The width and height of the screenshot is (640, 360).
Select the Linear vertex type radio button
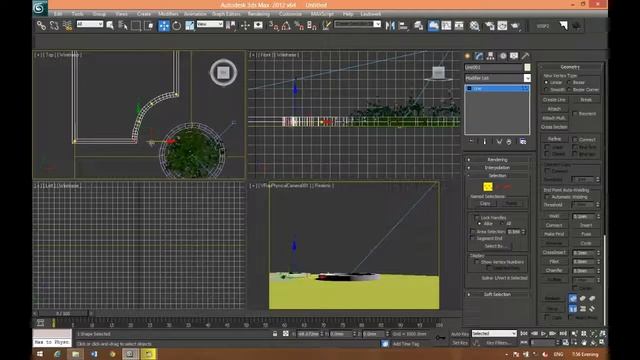point(547,82)
